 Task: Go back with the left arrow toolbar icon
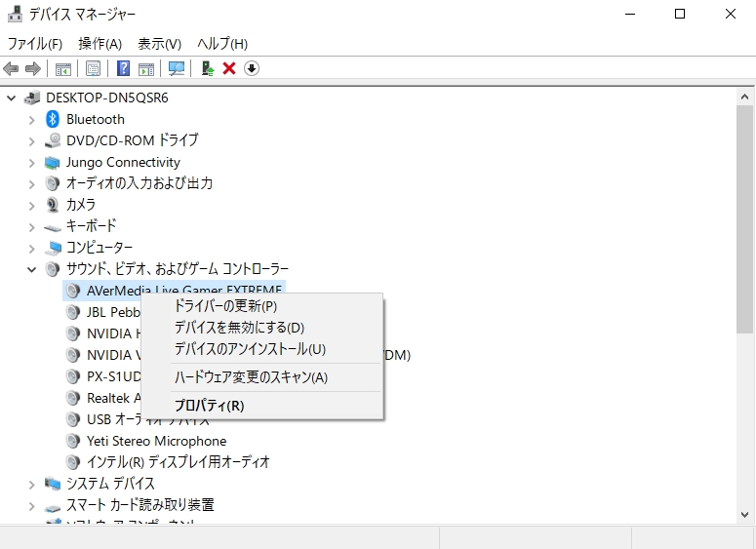[11, 68]
